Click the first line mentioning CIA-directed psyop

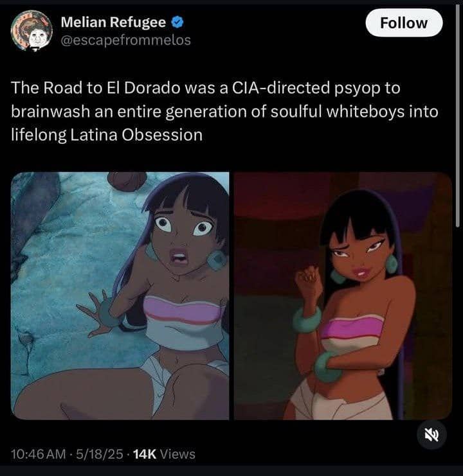206,88
